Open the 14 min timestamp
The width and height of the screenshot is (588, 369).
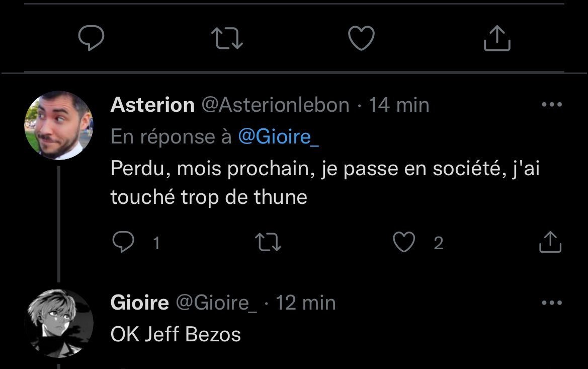(399, 105)
